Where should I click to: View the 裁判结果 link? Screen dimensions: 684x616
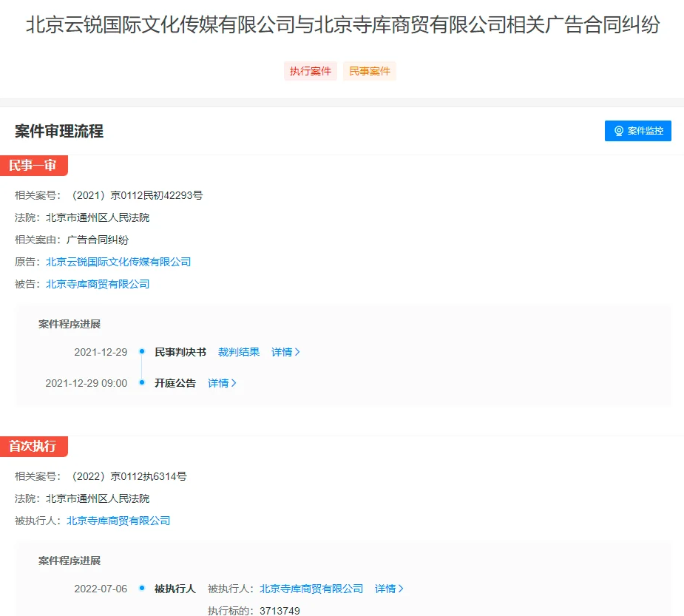coord(239,352)
